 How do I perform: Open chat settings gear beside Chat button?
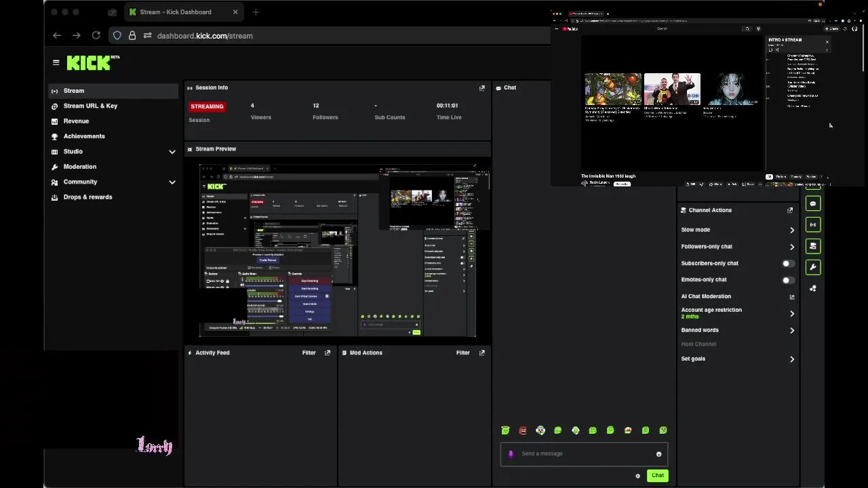click(637, 476)
